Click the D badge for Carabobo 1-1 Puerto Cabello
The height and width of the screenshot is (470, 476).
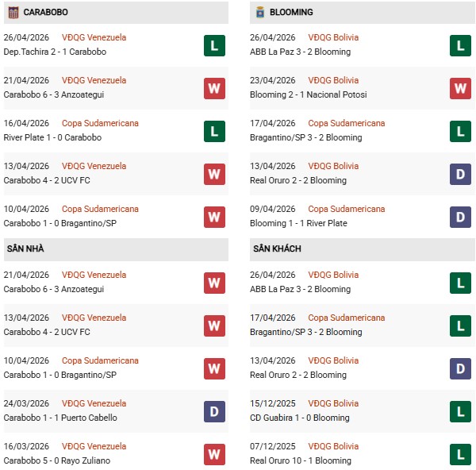[213, 411]
